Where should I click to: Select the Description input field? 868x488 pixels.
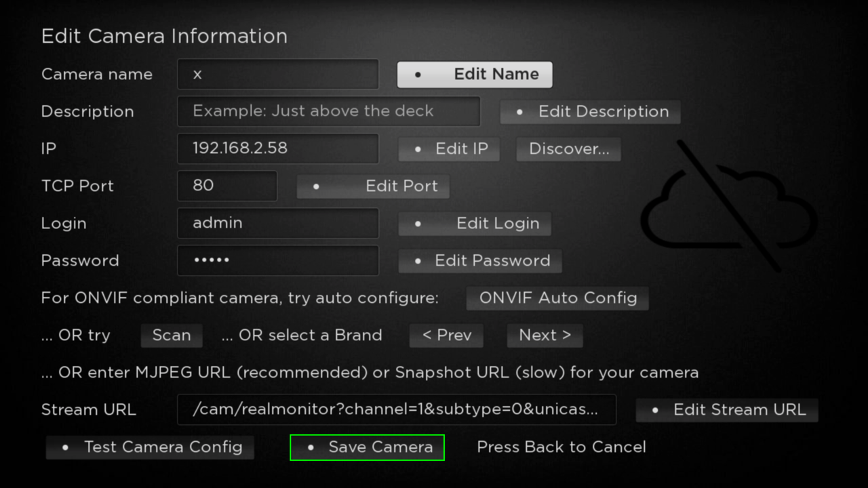[x=329, y=111]
